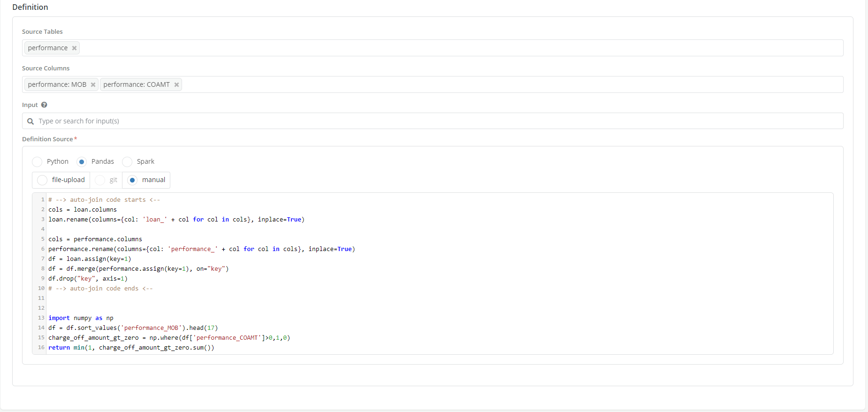
Task: Choose the manual source option
Action: click(x=132, y=180)
